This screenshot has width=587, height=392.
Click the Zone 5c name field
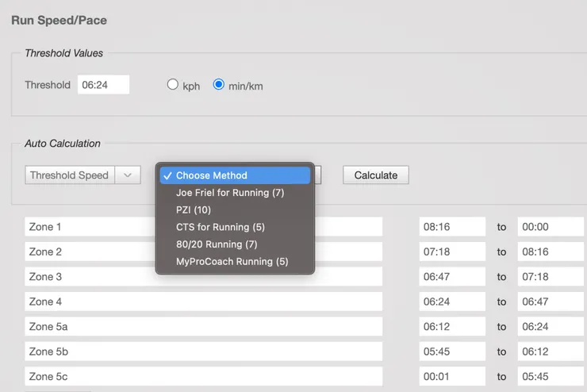click(x=204, y=376)
